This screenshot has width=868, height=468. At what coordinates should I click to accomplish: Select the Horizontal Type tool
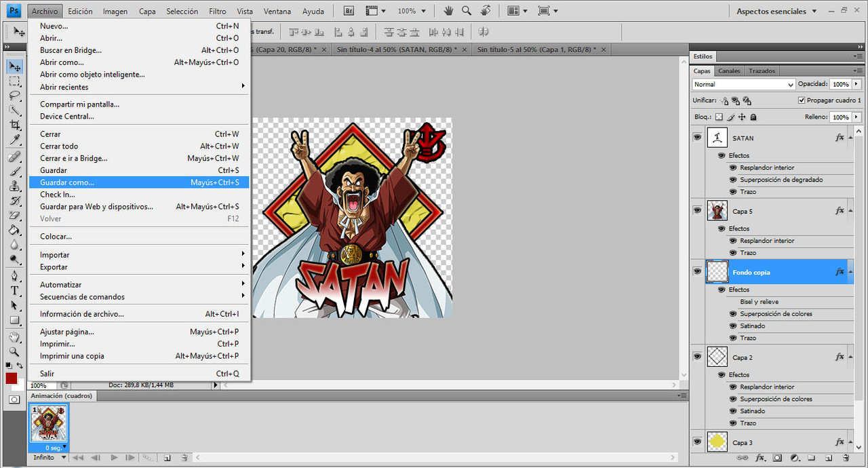(x=14, y=290)
